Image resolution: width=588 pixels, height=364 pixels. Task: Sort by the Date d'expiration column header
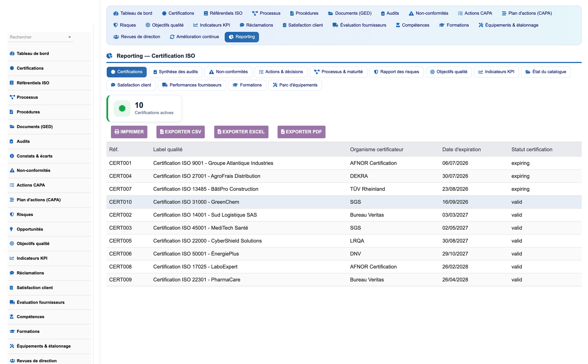pos(461,150)
